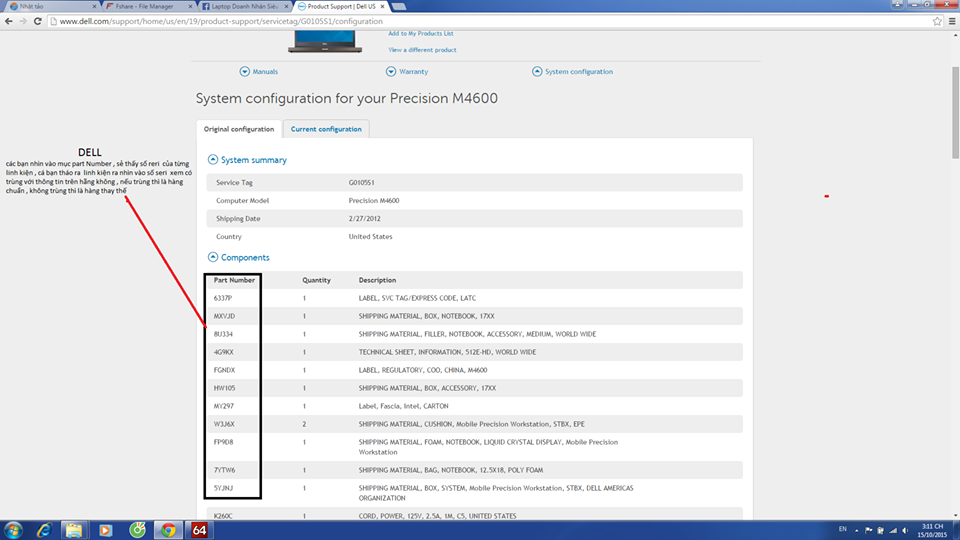Screen dimensions: 960x540
Task: Expand the Manuals section chevron
Action: point(244,72)
